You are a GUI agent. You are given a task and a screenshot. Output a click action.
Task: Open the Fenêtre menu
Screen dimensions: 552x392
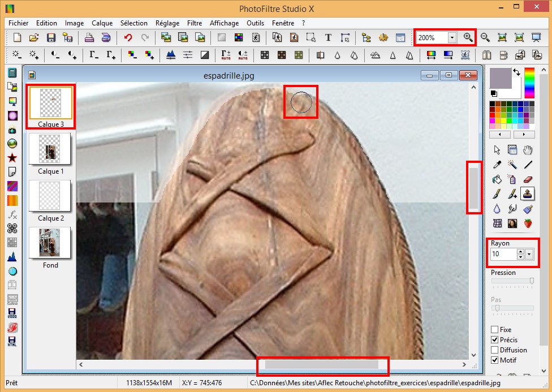click(x=283, y=23)
